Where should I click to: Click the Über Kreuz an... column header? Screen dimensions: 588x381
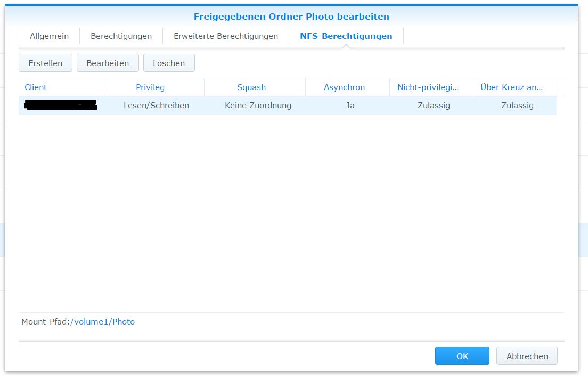(x=511, y=87)
